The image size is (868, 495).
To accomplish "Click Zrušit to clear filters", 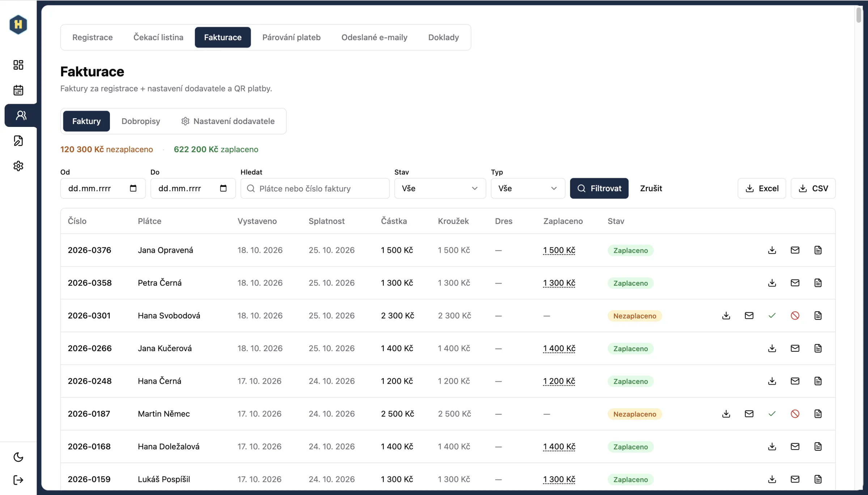I will coord(651,188).
